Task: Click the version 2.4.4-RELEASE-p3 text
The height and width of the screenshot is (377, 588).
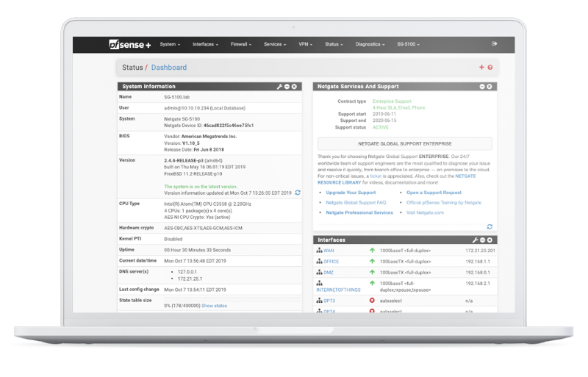Action: 184,160
